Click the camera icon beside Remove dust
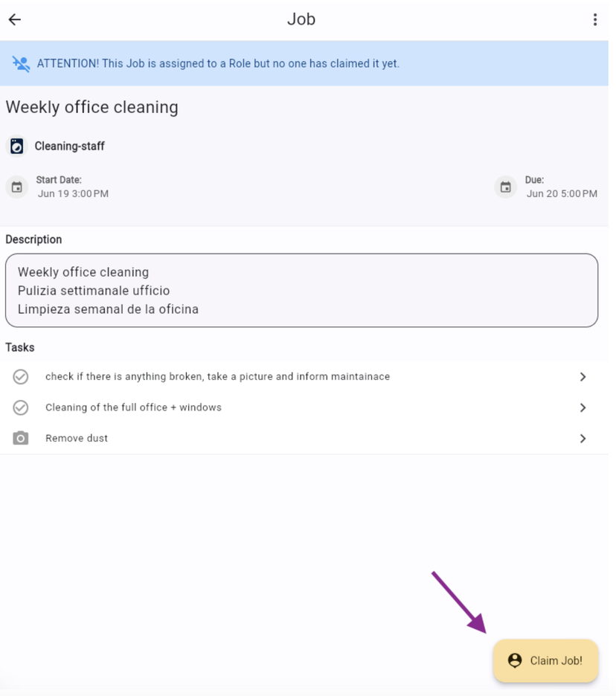 (21, 439)
